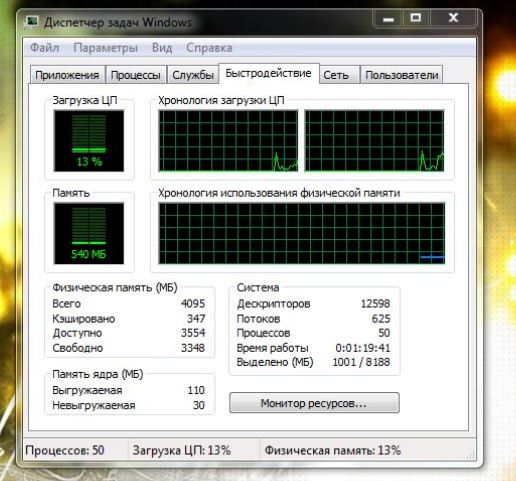Click the Система group label
The width and height of the screenshot is (516, 481).
click(258, 287)
